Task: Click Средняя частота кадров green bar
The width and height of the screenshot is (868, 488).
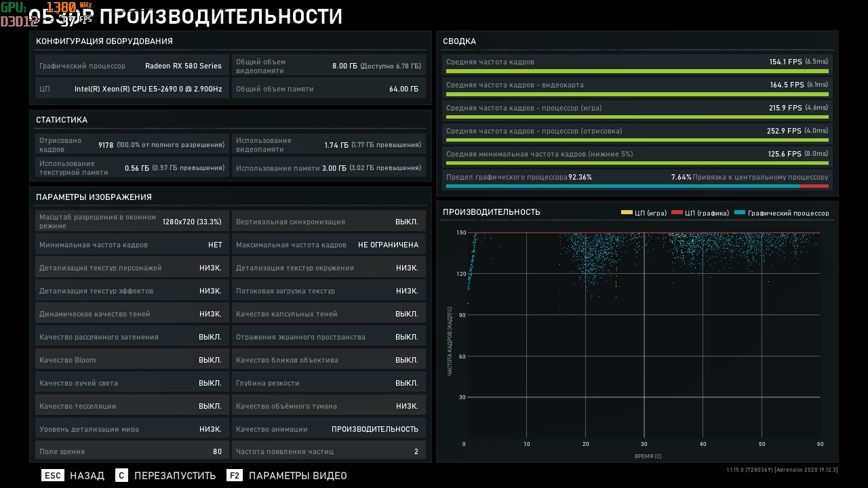Action: coord(637,70)
